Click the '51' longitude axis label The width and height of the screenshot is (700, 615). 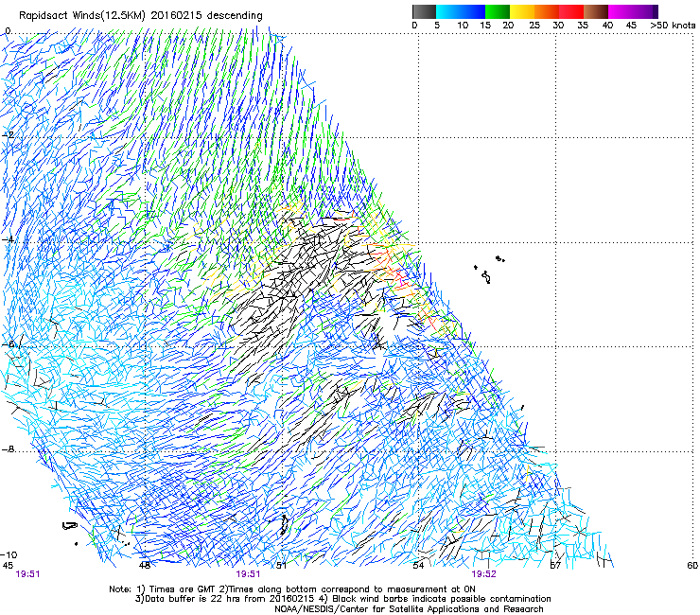[x=281, y=566]
